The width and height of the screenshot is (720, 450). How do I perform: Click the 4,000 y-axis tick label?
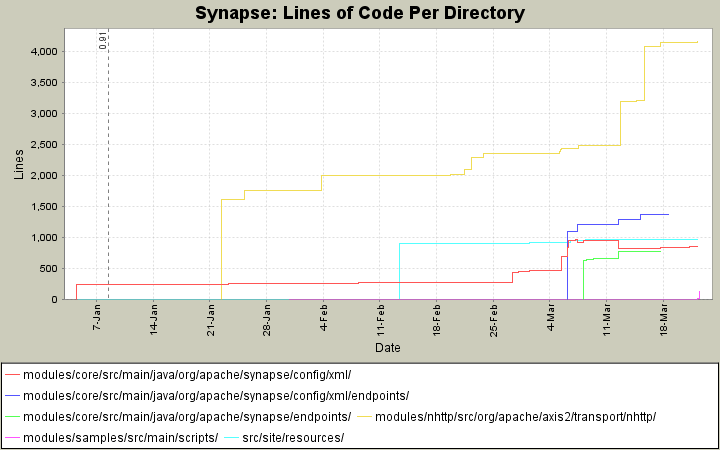pos(44,51)
